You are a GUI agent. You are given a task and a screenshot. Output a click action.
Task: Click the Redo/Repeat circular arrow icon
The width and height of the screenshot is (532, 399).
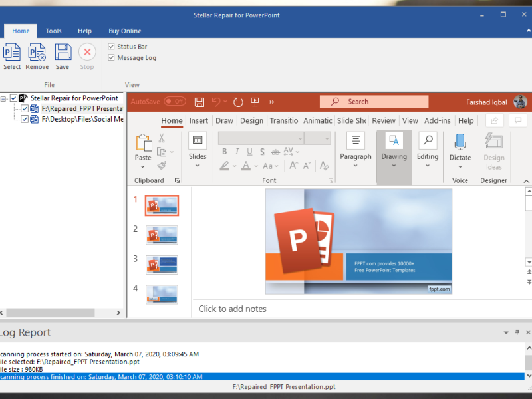point(238,102)
